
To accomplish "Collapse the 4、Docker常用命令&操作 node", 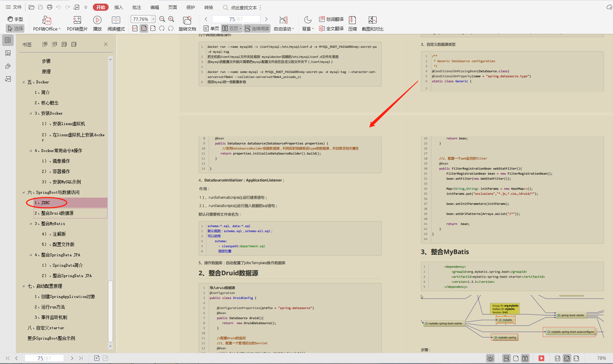I will click(31, 151).
